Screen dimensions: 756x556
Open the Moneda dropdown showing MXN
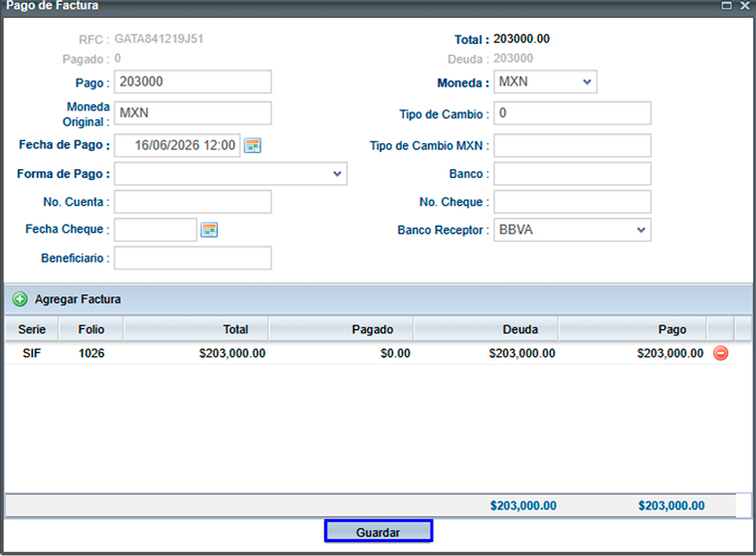point(545,82)
